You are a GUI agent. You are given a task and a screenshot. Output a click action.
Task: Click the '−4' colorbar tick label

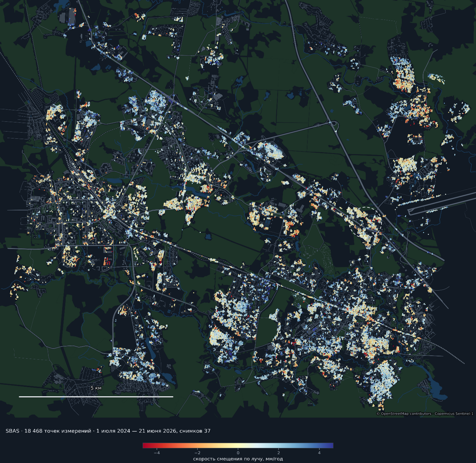tap(156, 453)
